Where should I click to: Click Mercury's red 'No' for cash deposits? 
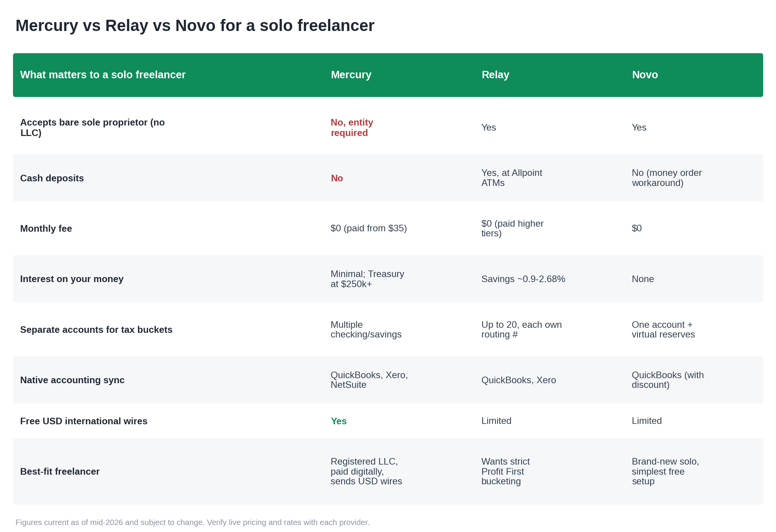click(337, 178)
